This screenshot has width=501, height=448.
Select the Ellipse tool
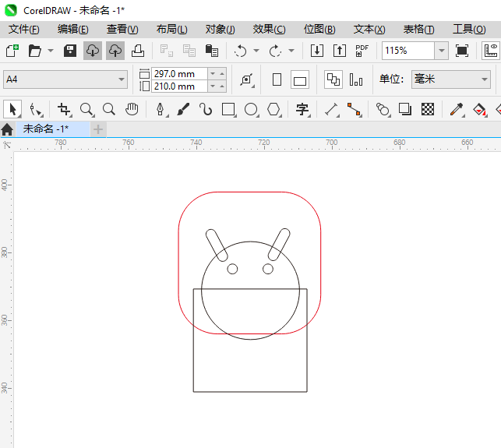coord(251,109)
